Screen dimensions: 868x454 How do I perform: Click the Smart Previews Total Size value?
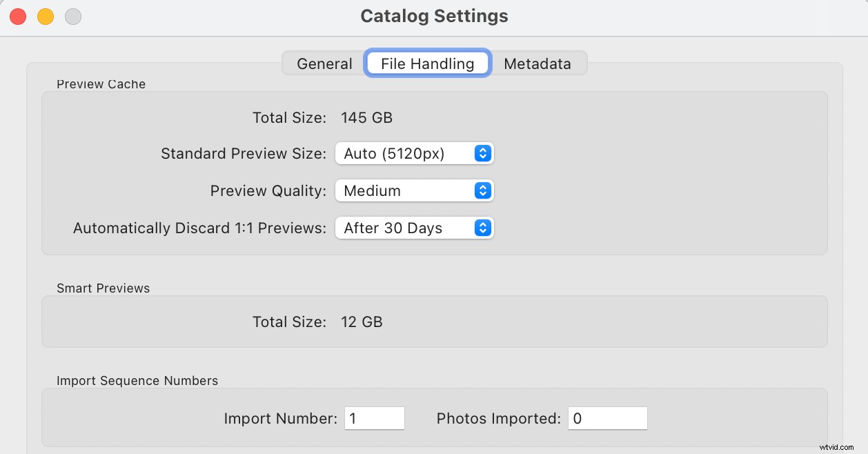click(x=362, y=322)
